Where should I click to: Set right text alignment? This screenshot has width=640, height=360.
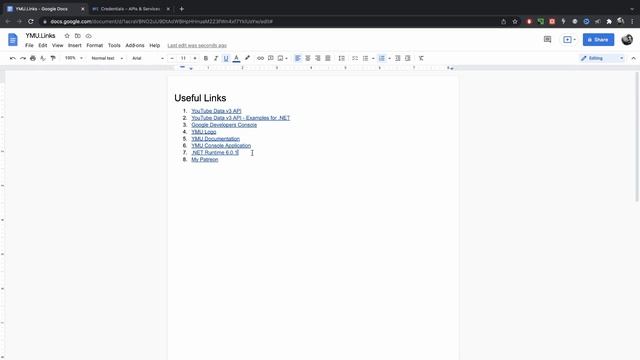[318, 58]
